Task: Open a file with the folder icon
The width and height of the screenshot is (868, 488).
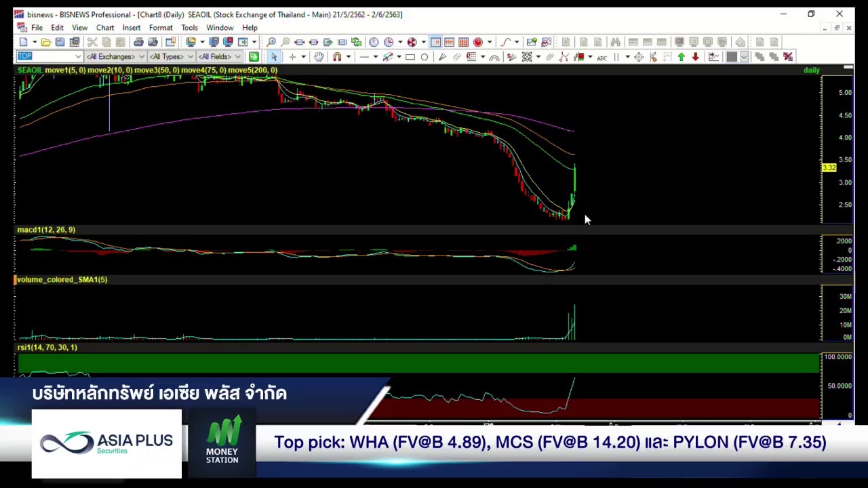Action: coord(45,42)
